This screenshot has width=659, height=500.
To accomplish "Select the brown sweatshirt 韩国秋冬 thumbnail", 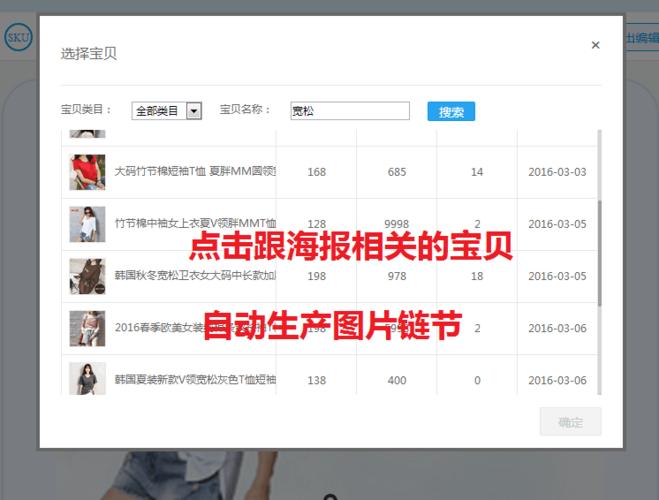I will tap(87, 276).
